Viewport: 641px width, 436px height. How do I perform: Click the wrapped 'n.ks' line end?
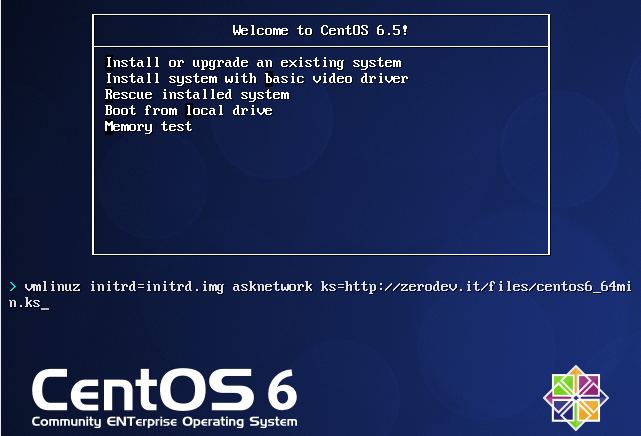pyautogui.click(x=25, y=303)
